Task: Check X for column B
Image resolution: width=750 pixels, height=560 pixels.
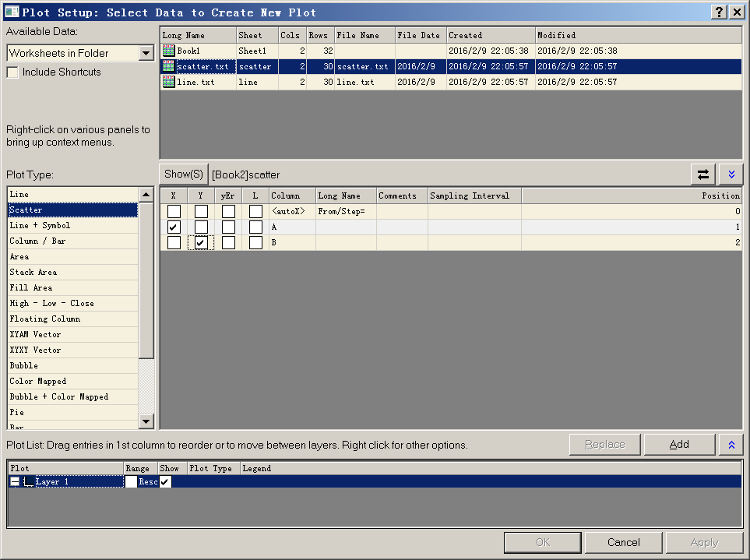Action: coord(174,243)
